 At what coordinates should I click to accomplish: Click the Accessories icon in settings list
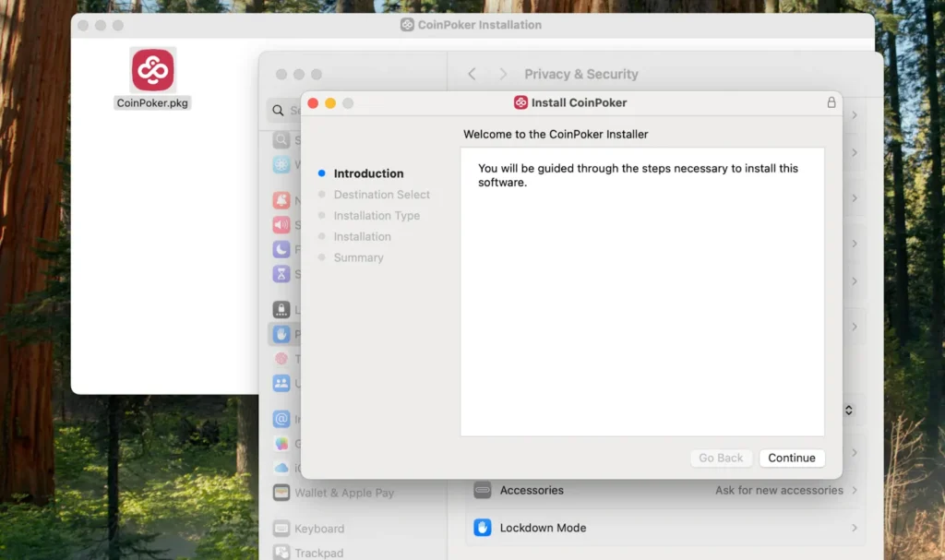pos(483,490)
